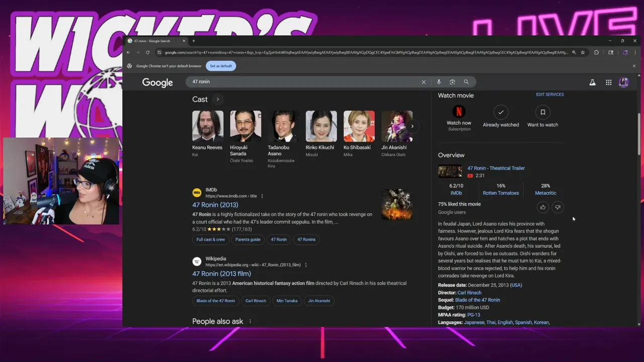Click the Google search magnifier button
Viewport: 644px width, 362px height.
(466, 82)
